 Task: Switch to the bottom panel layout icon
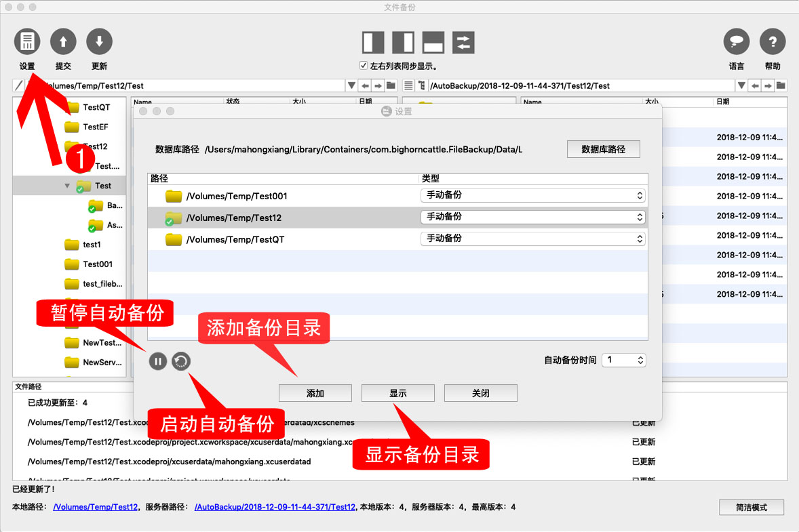(433, 42)
